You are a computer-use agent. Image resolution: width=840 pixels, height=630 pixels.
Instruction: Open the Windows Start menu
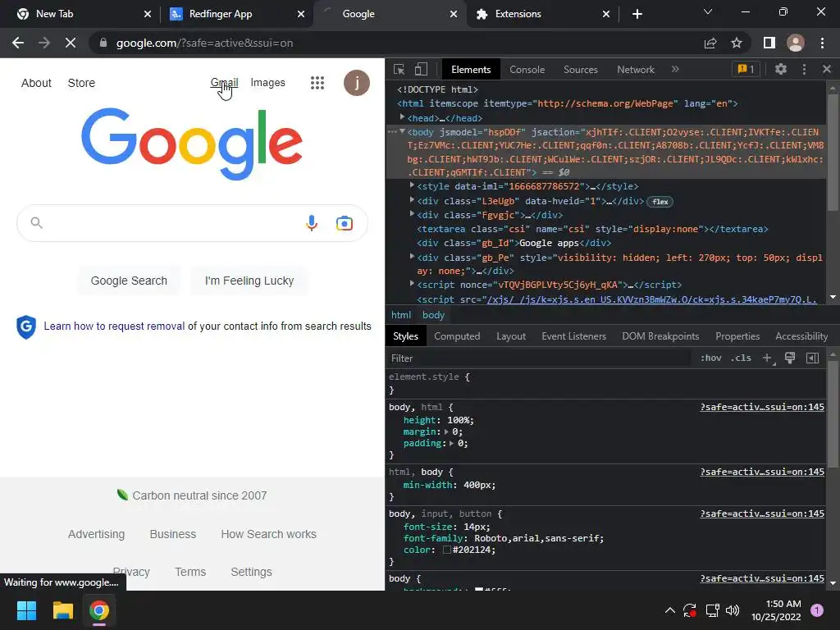pos(26,610)
